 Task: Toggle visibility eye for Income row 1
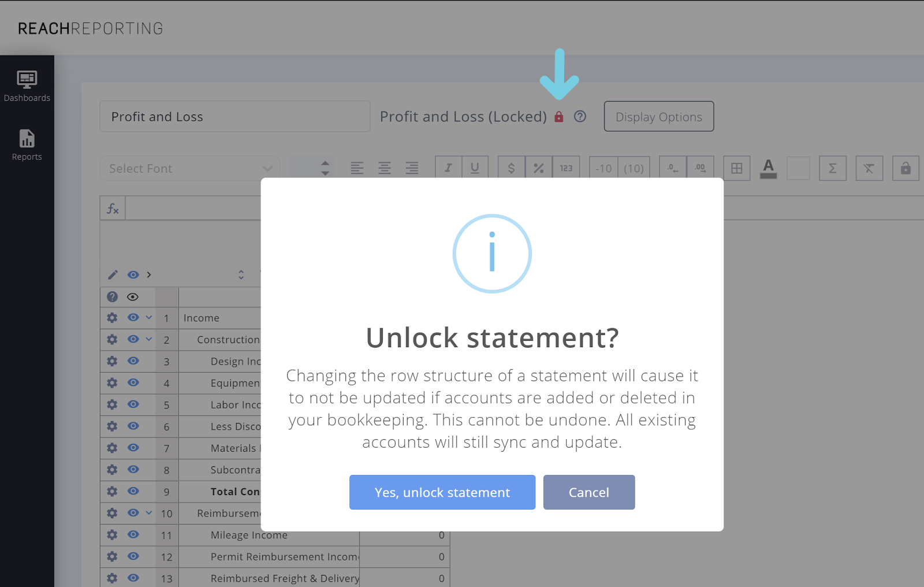pyautogui.click(x=133, y=318)
